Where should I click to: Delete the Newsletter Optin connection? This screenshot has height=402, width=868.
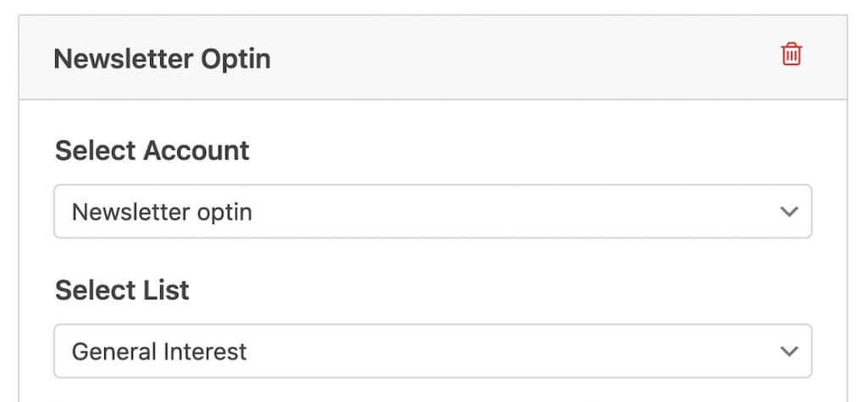click(791, 55)
